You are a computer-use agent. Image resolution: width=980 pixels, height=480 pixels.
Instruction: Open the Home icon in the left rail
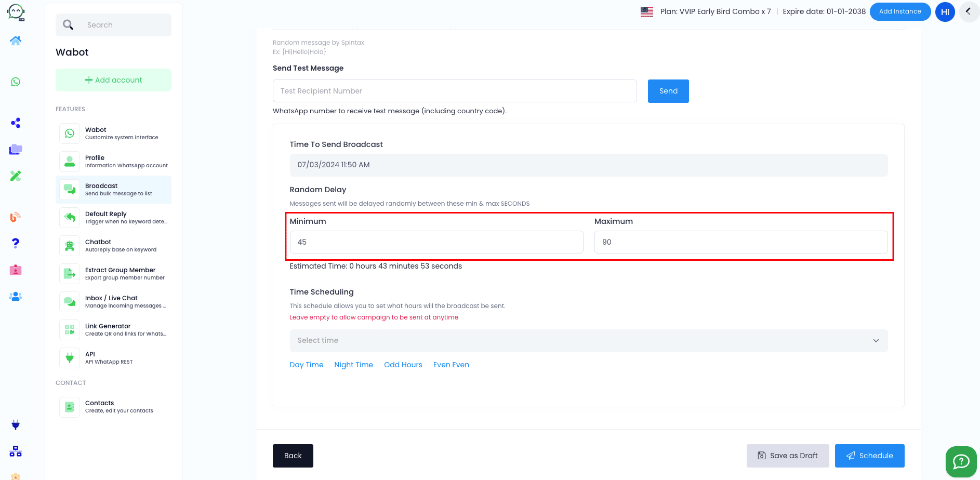click(x=16, y=41)
